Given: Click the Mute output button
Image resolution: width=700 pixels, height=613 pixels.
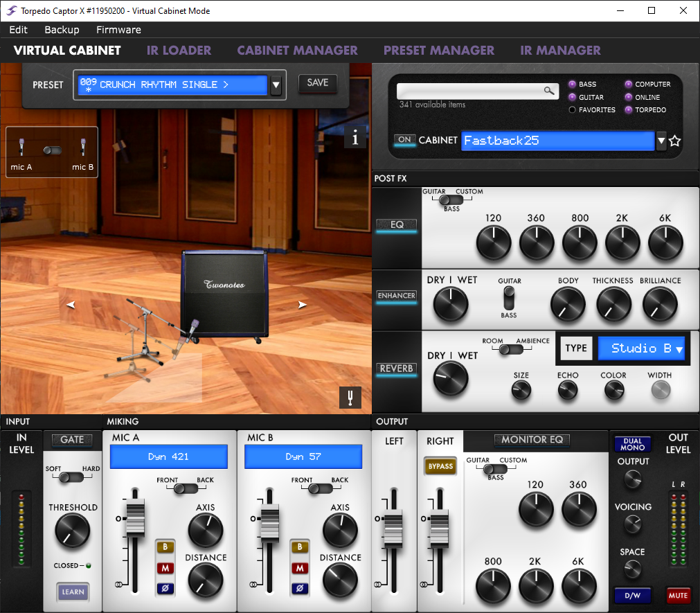Looking at the screenshot, I should 678,595.
